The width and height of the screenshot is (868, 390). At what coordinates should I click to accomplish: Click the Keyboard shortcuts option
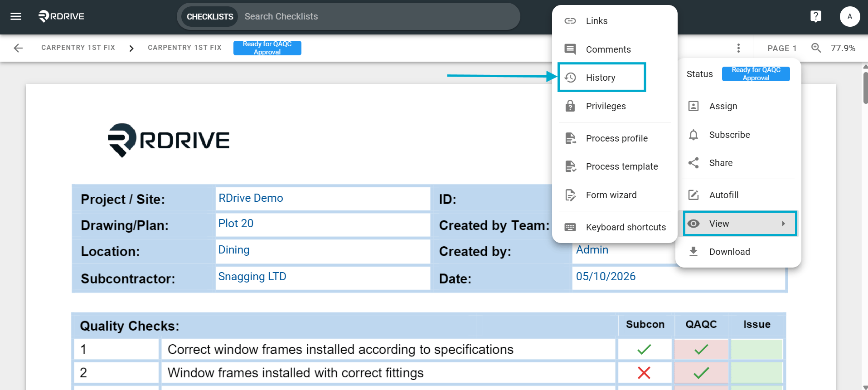coord(615,227)
